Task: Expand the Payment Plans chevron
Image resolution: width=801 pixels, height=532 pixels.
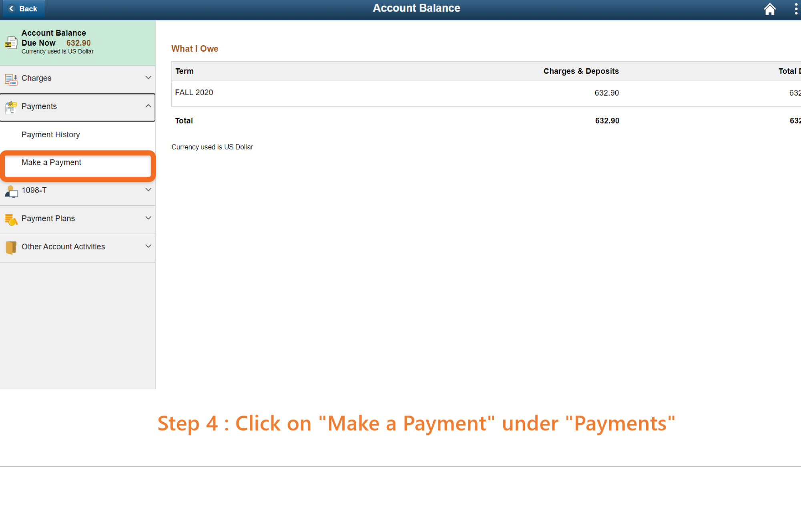Action: point(148,218)
